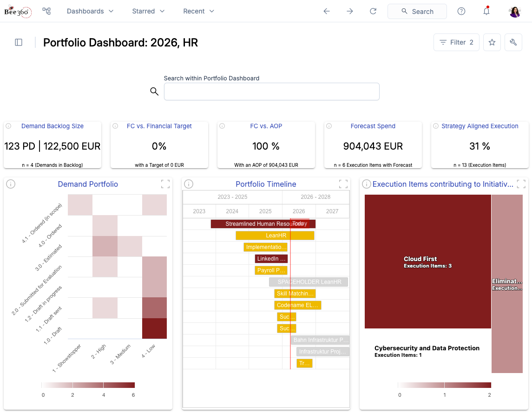Click the Search within Portfolio Dashboard field
Image resolution: width=532 pixels, height=413 pixels.
click(271, 92)
